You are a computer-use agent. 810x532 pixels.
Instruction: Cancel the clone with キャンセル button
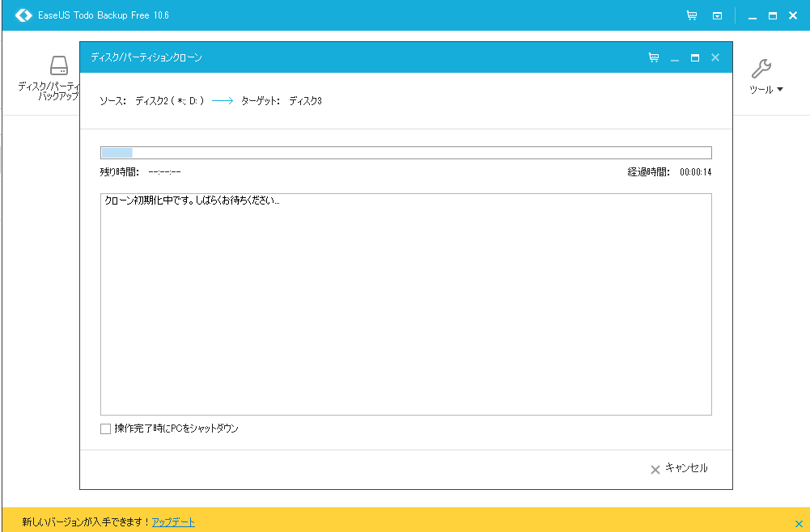coord(679,468)
